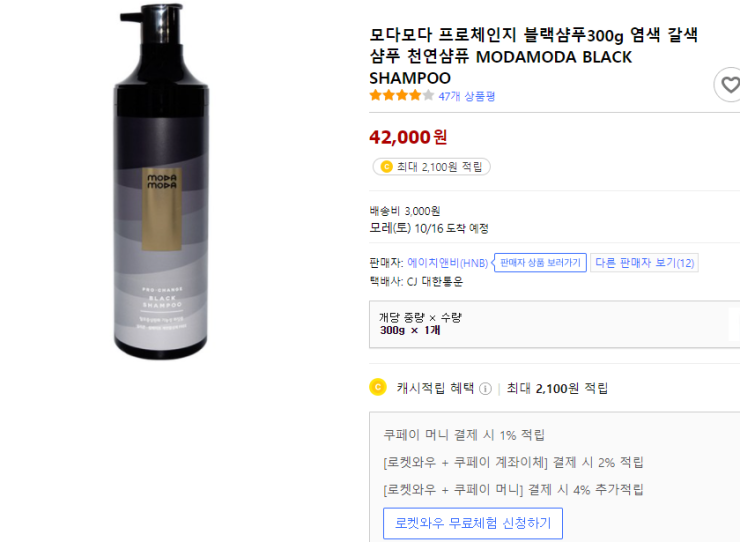The height and width of the screenshot is (542, 740).
Task: Open seller link 에이치앤비(HNB)
Action: tap(447, 263)
